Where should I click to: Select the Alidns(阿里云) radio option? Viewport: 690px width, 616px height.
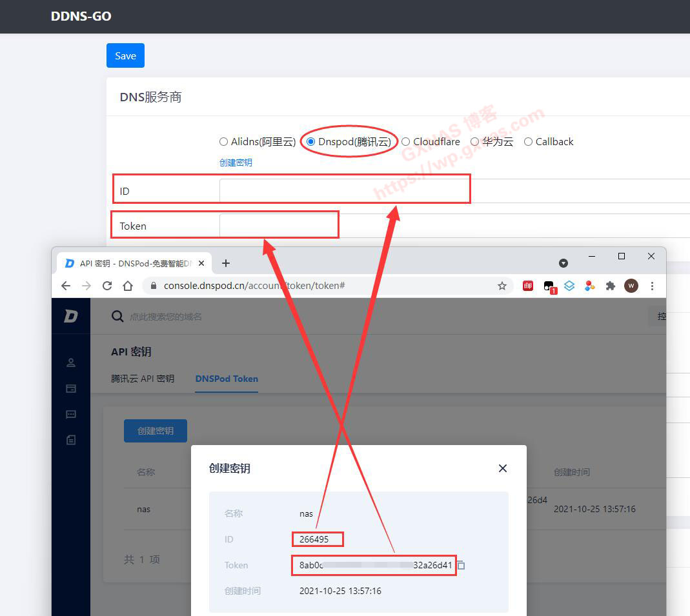223,141
